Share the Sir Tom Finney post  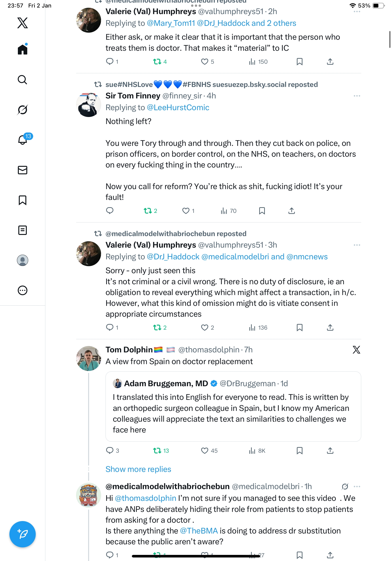292,211
